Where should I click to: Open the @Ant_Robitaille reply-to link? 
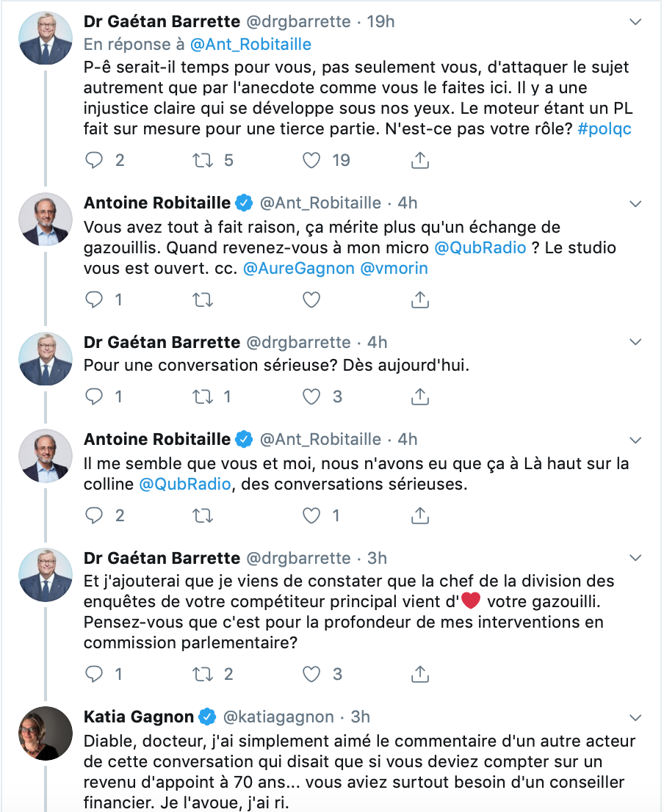click(250, 45)
